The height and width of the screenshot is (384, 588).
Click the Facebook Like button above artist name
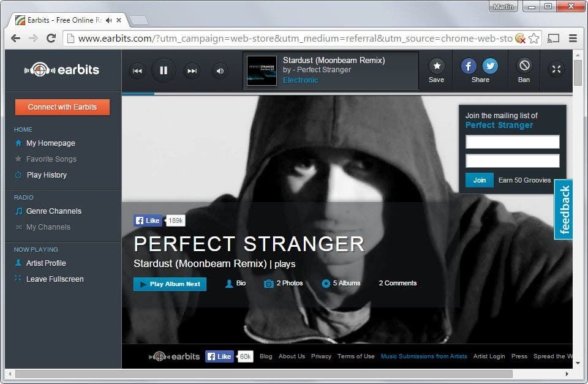point(148,220)
